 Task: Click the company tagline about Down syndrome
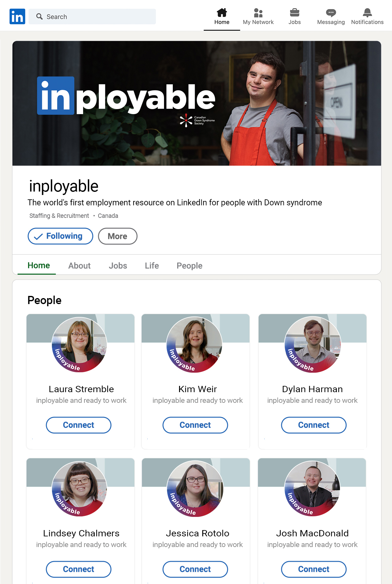175,203
